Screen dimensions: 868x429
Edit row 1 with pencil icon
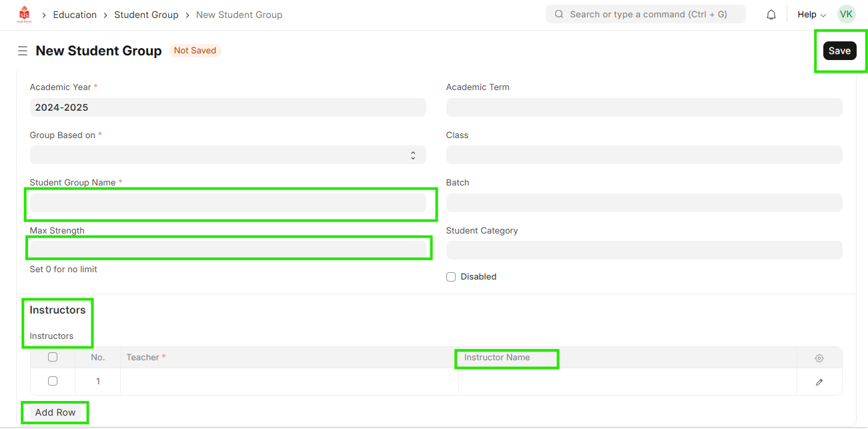819,382
